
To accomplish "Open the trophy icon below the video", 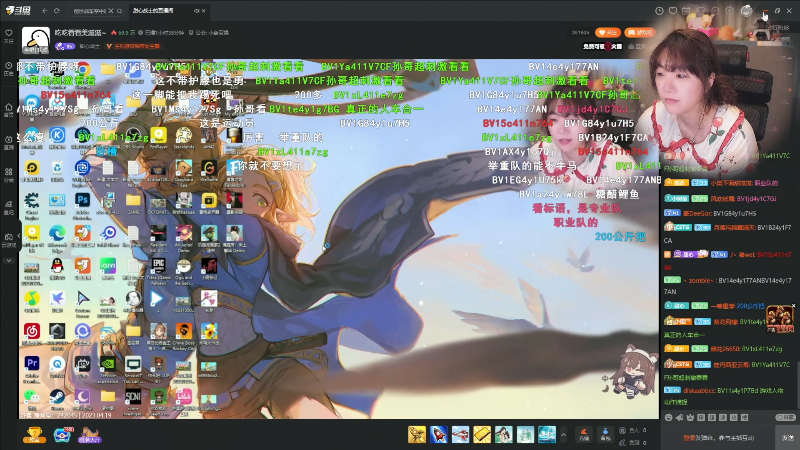I will tap(34, 435).
